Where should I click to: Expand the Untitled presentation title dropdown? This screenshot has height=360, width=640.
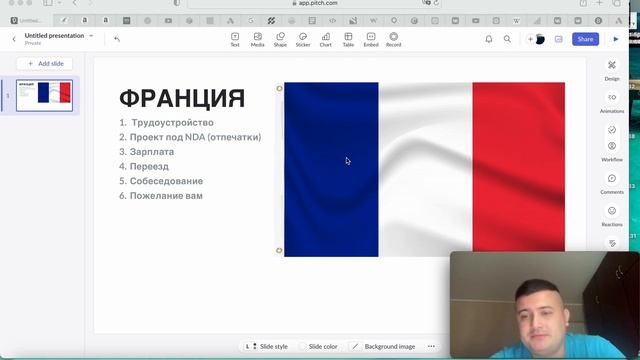91,36
